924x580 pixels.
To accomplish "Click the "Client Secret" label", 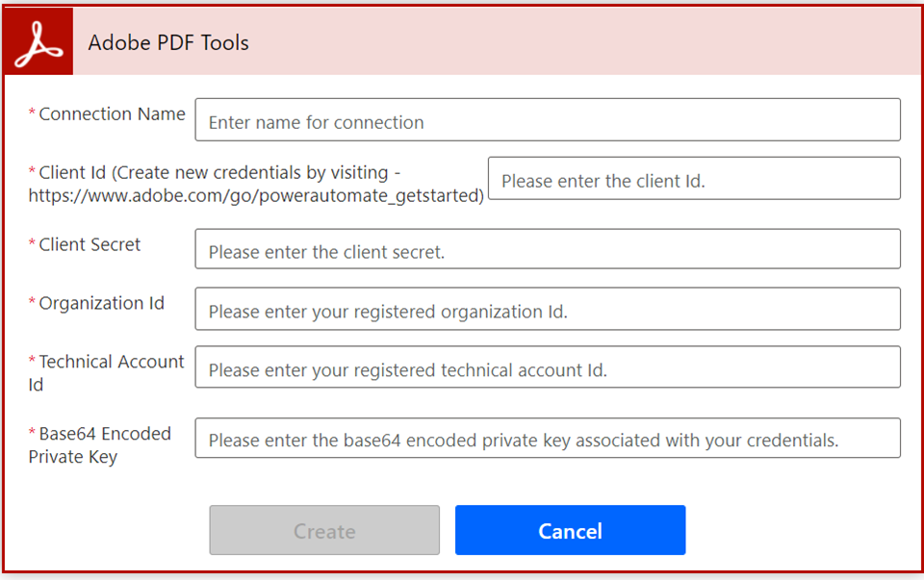I will coord(90,244).
